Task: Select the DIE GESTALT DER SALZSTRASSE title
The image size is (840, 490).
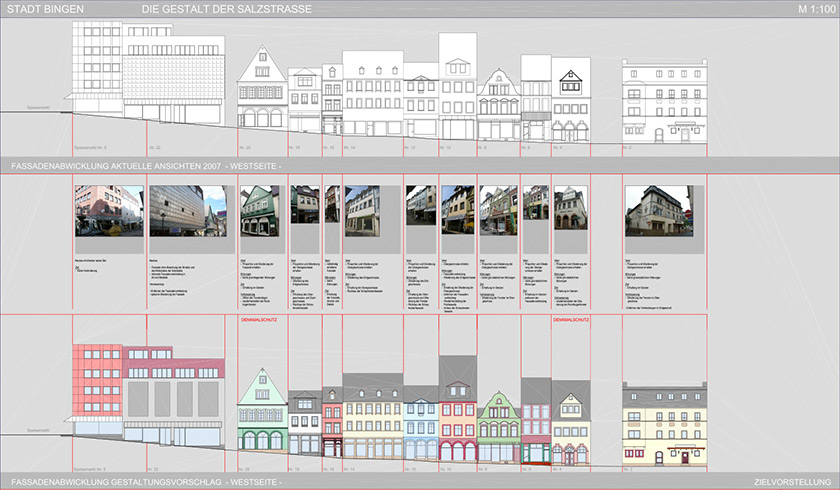Action: tap(225, 9)
